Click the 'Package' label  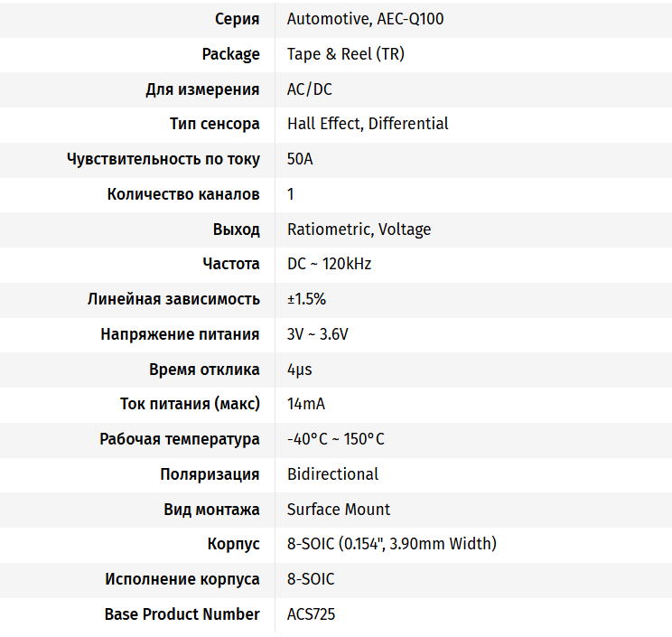(x=230, y=54)
